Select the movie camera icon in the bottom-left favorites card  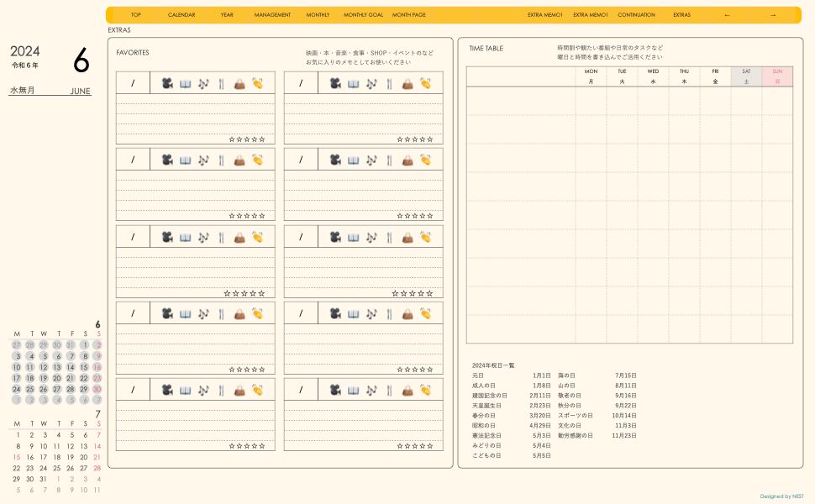[167, 390]
